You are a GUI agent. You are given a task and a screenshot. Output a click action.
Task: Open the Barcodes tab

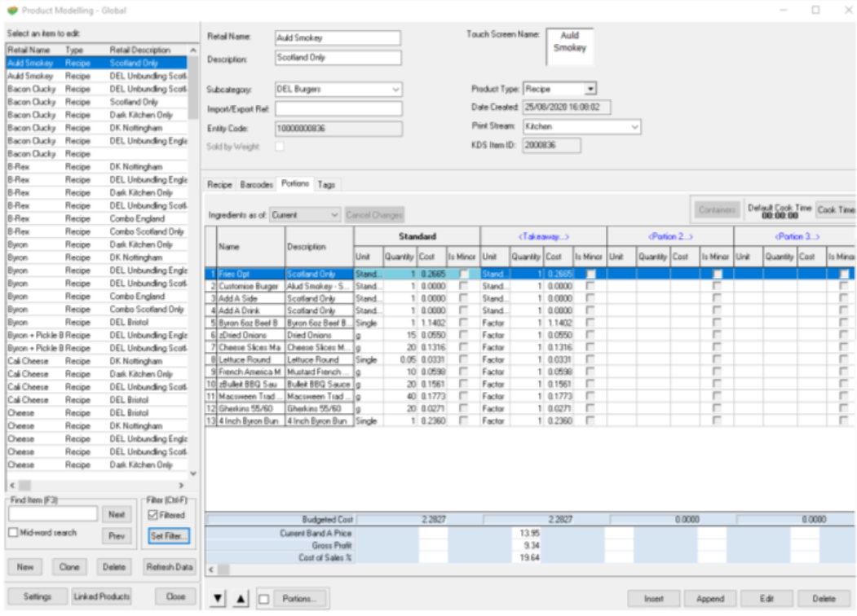tap(257, 185)
